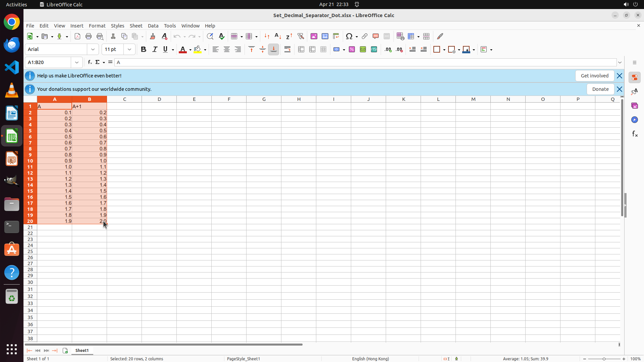Click the Add Decimal Place icon
This screenshot has height=362, width=644.
[388, 50]
